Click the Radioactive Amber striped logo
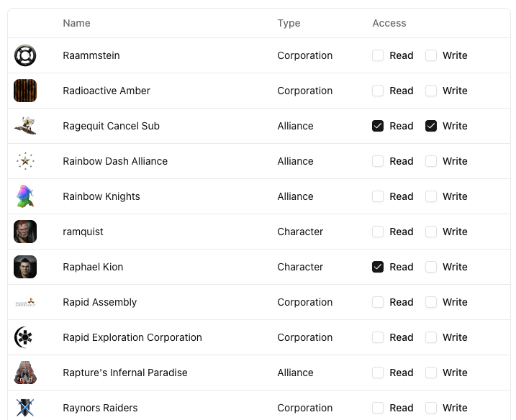 click(x=25, y=91)
